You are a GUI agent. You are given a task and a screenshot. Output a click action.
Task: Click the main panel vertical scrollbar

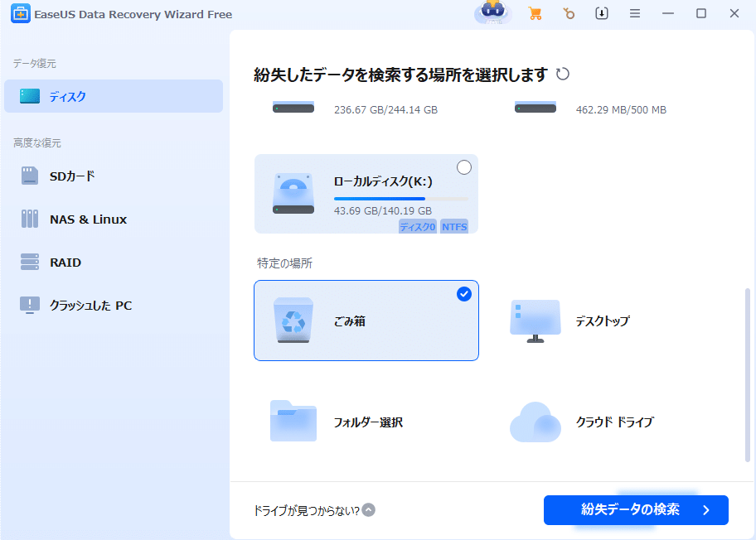(748, 375)
